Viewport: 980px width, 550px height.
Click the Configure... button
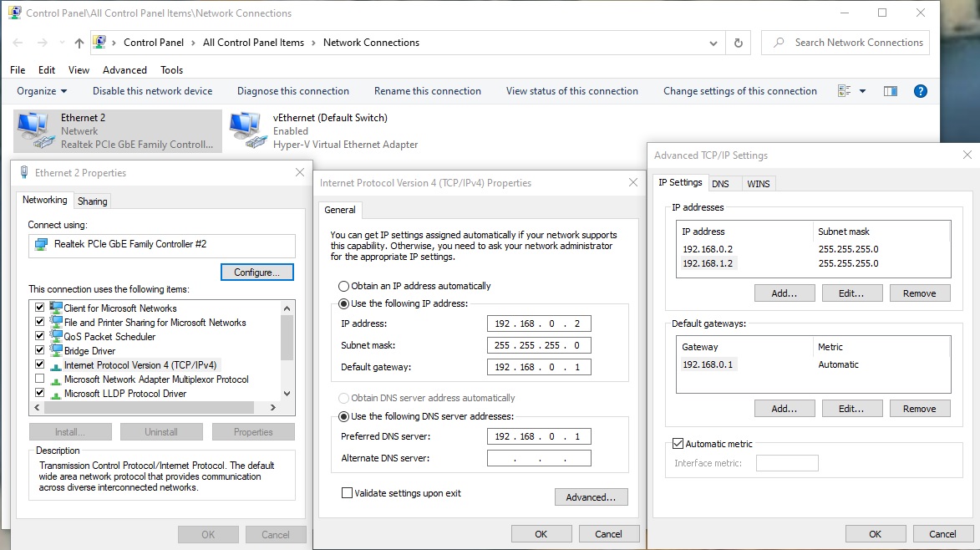(256, 272)
